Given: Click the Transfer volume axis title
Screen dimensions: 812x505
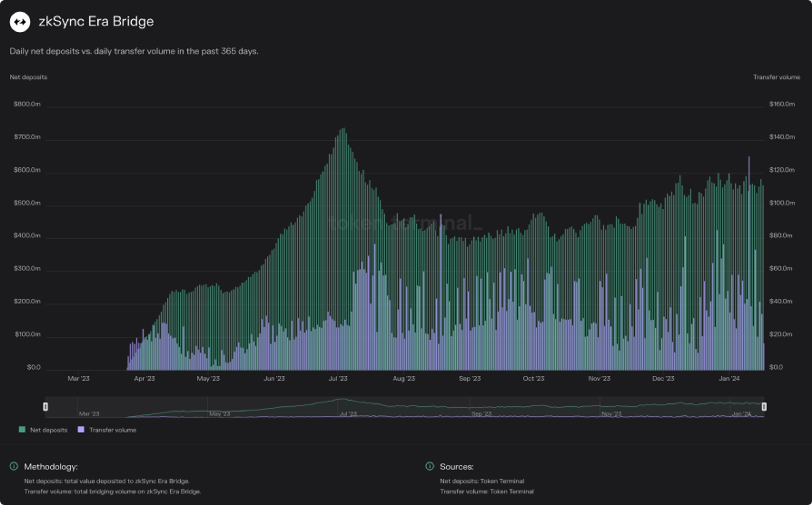Looking at the screenshot, I should tap(776, 77).
